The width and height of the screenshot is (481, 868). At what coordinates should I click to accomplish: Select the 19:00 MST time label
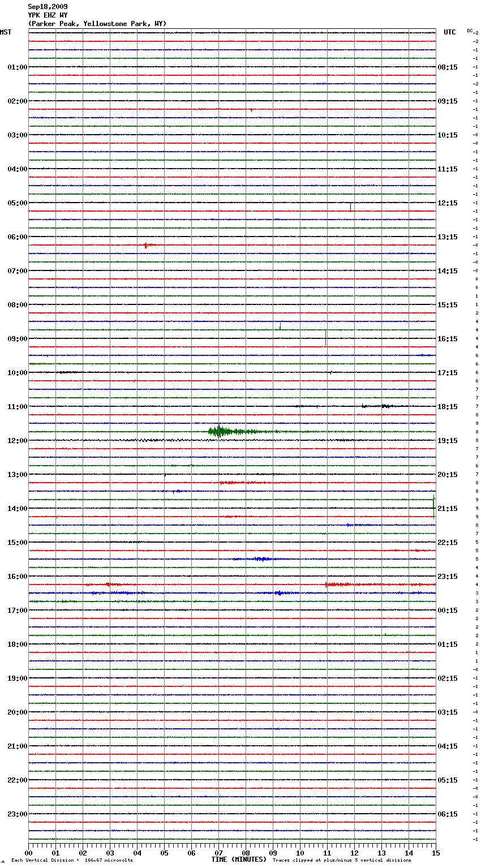pos(18,678)
